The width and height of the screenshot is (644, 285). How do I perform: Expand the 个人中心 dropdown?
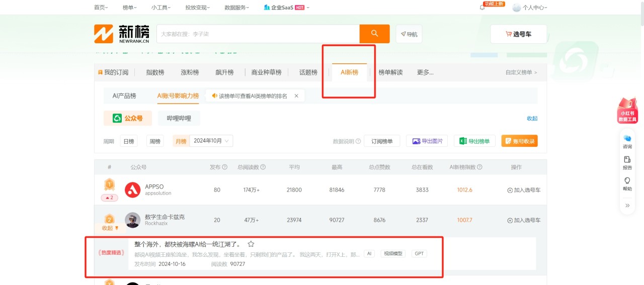535,8
